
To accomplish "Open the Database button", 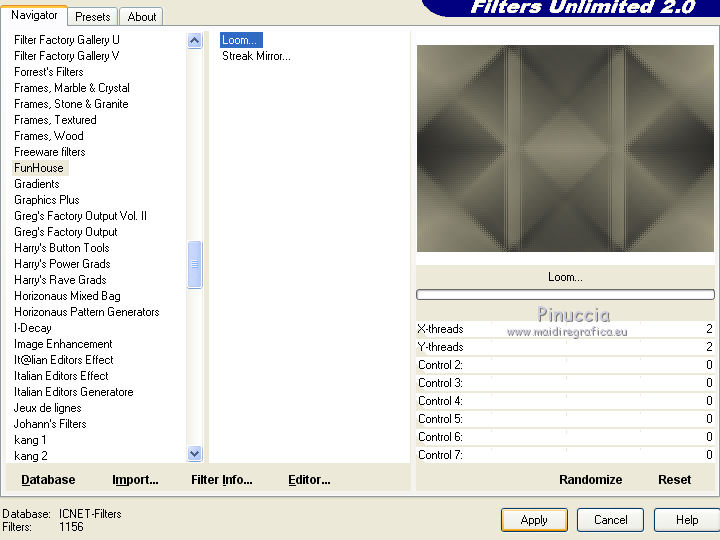I will pos(48,480).
